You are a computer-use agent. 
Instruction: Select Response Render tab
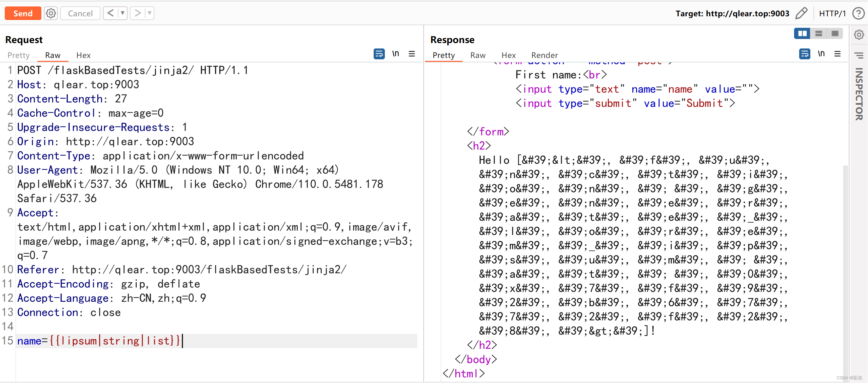point(545,55)
